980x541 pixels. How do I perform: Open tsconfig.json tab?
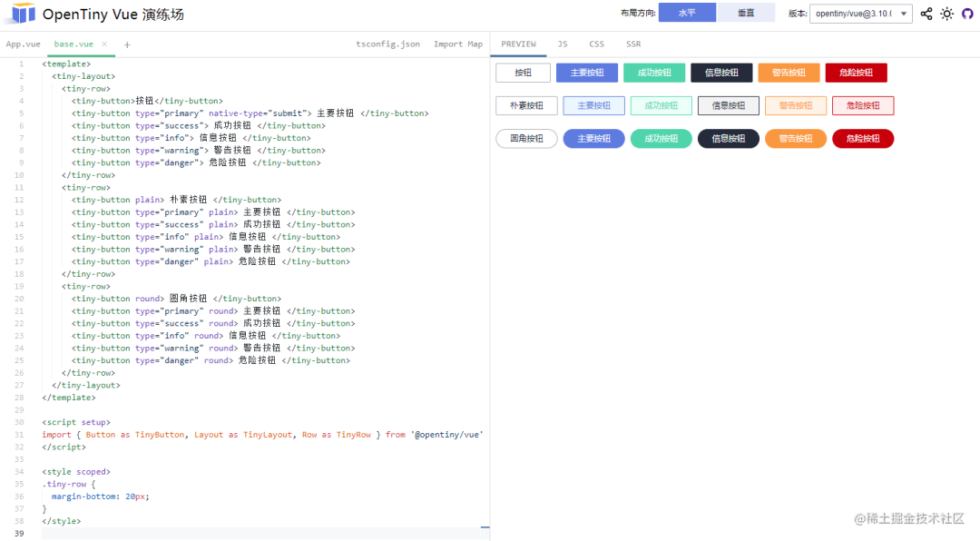tap(387, 44)
